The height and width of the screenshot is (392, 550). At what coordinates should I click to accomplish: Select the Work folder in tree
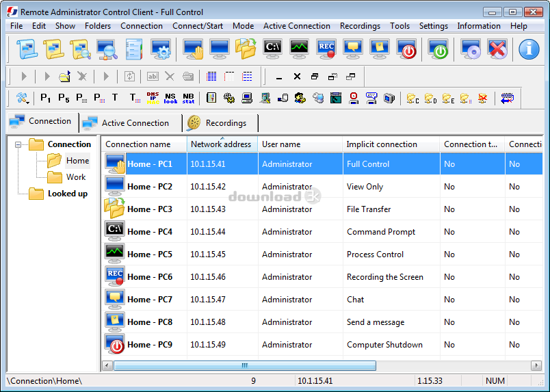pos(76,177)
